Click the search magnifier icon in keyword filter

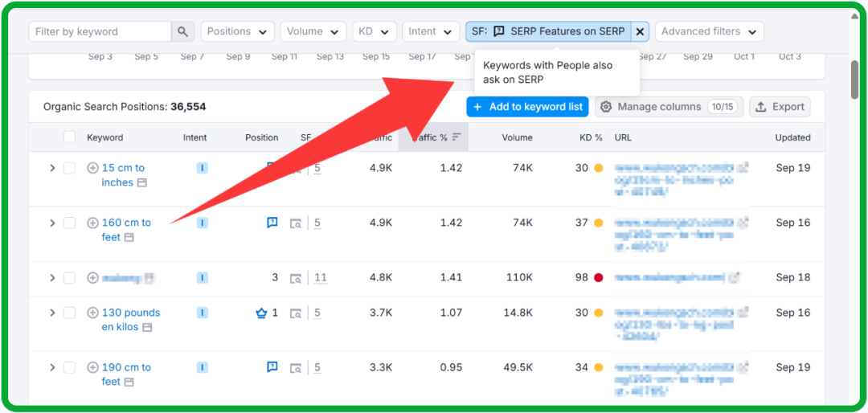click(x=182, y=32)
